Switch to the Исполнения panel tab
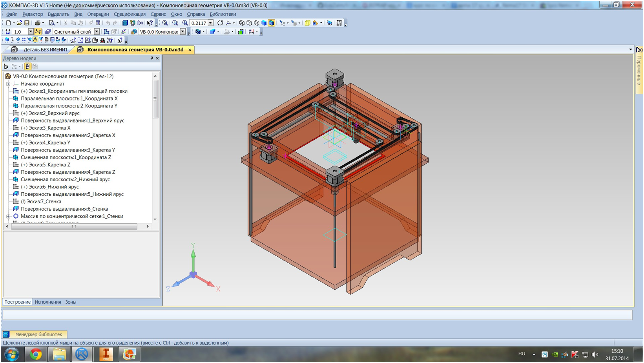Viewport: 644px width, 363px height. click(x=47, y=302)
